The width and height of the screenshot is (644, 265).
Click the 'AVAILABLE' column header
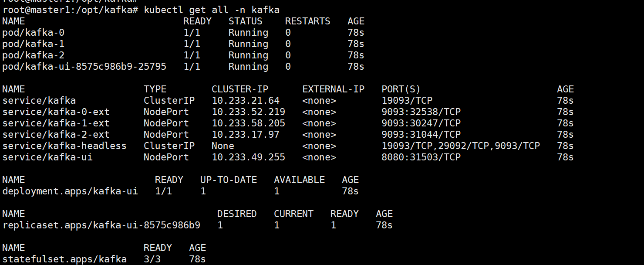pyautogui.click(x=300, y=180)
